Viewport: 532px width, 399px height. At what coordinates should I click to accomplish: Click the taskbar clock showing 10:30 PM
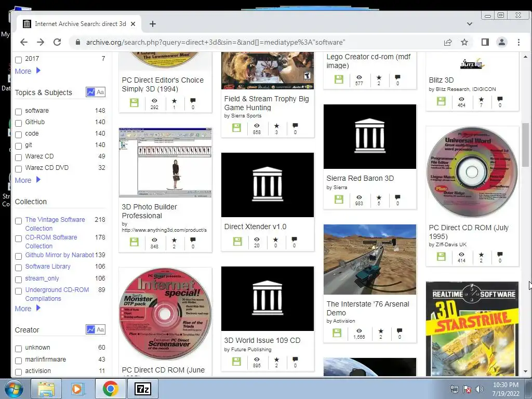tap(506, 389)
